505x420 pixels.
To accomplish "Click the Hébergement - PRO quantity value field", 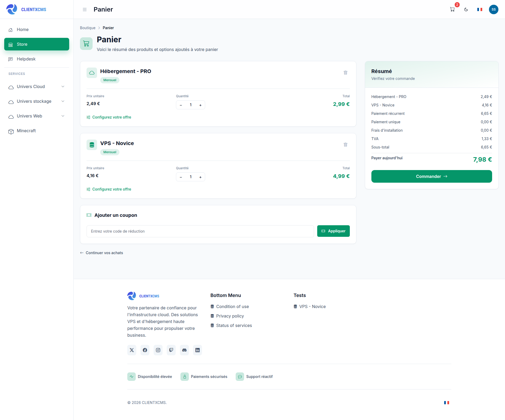I will [191, 105].
